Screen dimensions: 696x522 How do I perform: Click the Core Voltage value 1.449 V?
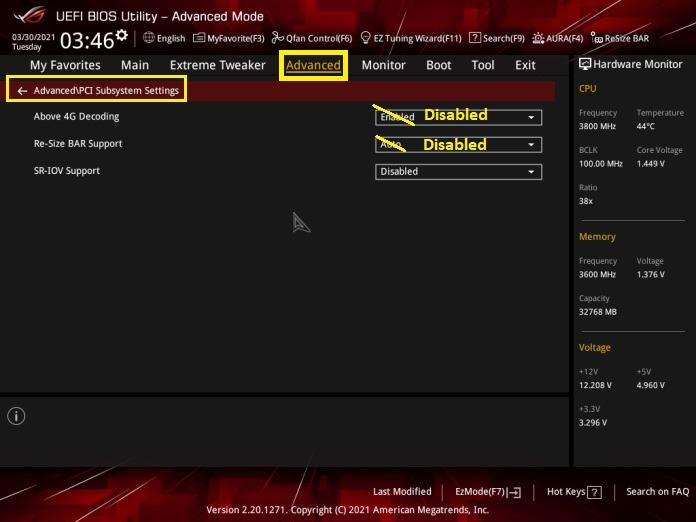pyautogui.click(x=650, y=164)
